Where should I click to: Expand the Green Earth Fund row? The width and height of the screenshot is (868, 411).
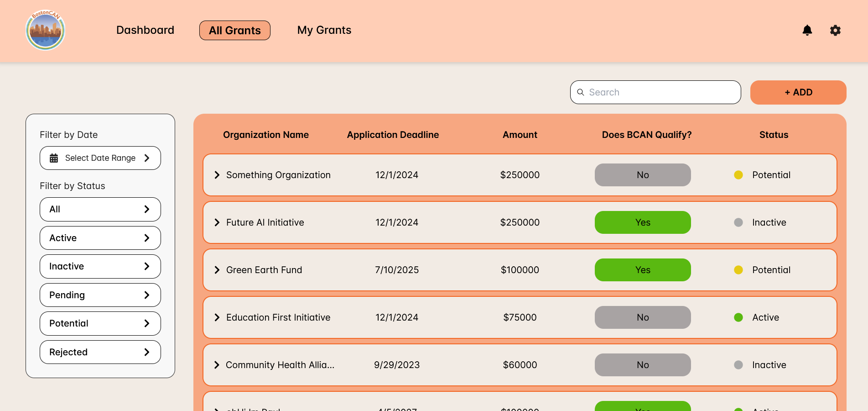[x=217, y=270]
